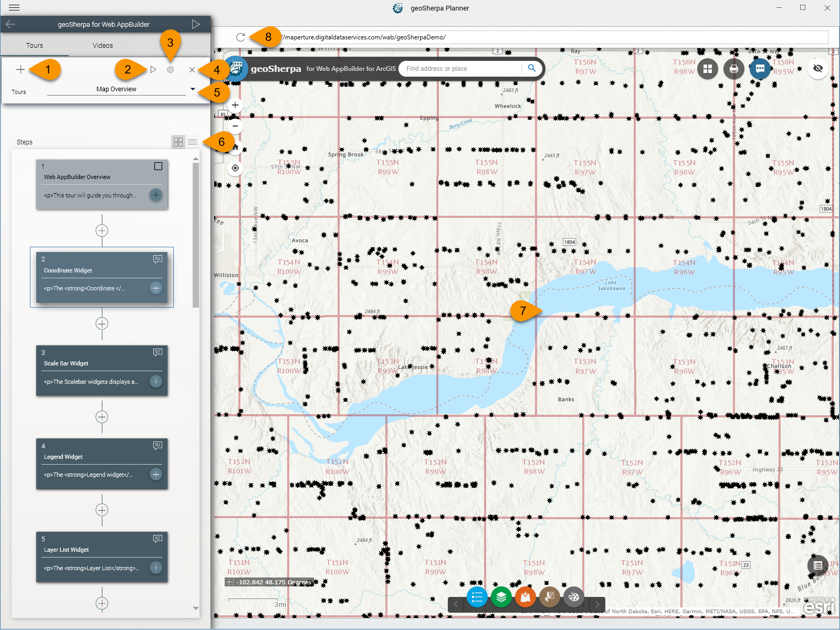Viewport: 840px width, 630px height.
Task: Open the gray draw palette widget
Action: 574,597
